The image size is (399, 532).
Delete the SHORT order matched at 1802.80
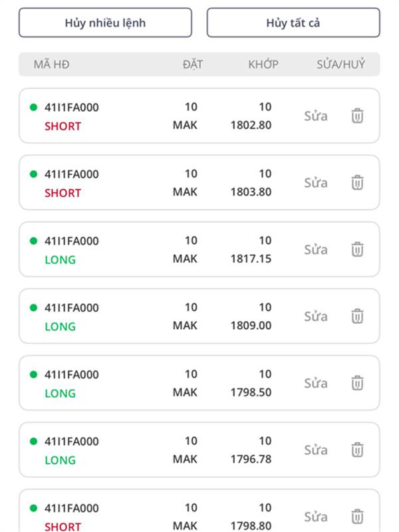(x=357, y=116)
